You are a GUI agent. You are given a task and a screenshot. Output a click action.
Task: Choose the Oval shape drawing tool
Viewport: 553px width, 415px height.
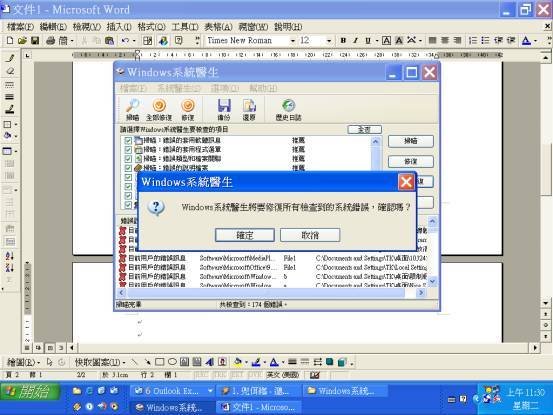172,362
